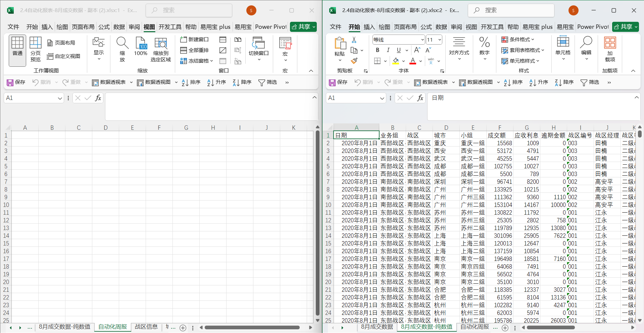Select the 自动化周报 sheet tab in right window

475,327
